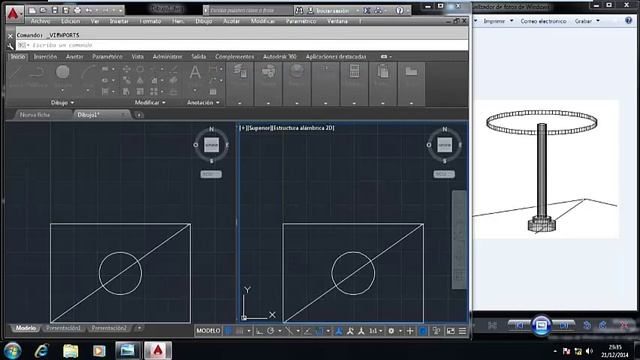
Task: Go to next photo in Photo Viewer
Action: click(x=563, y=325)
